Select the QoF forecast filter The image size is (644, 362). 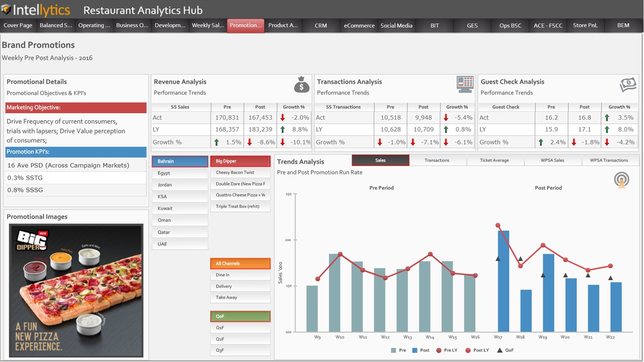240,316
